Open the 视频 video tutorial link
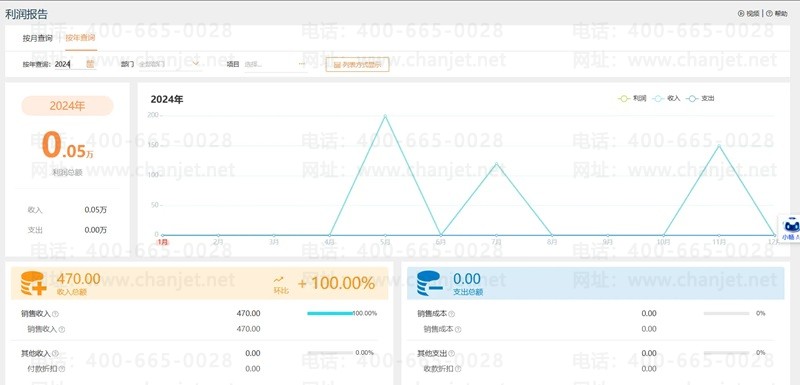Screen dimensions: 800x385 coord(749,14)
